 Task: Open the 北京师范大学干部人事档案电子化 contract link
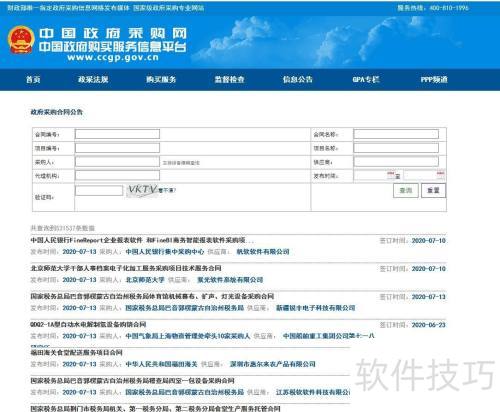point(126,268)
